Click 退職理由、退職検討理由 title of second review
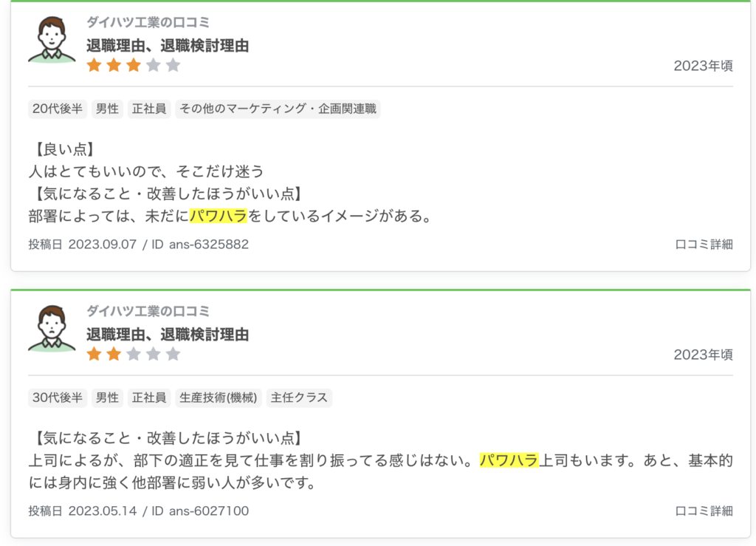The width and height of the screenshot is (756, 546). pos(168,335)
